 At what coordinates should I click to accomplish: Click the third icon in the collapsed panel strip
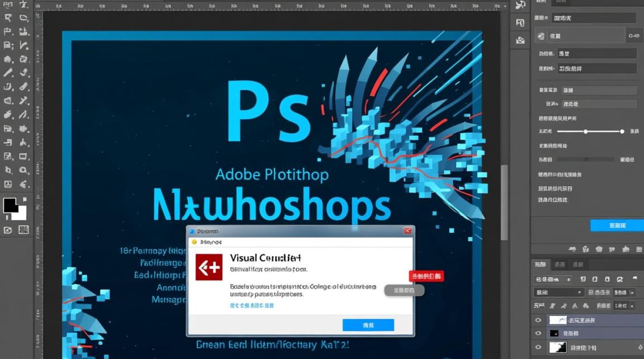[x=520, y=40]
